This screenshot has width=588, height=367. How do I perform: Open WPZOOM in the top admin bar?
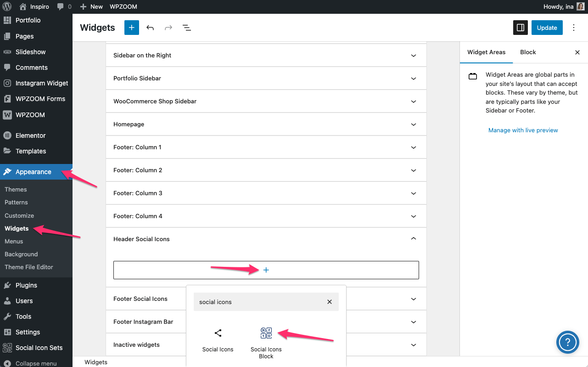click(x=123, y=6)
